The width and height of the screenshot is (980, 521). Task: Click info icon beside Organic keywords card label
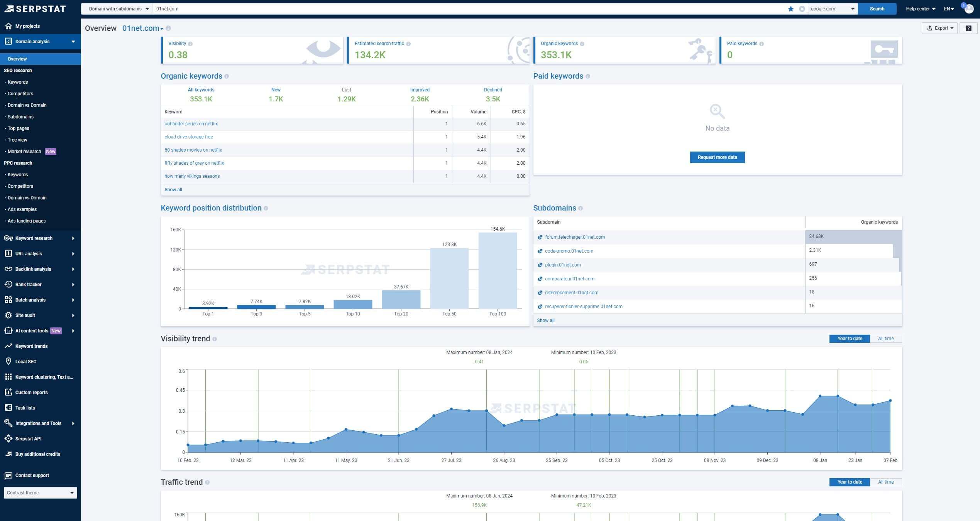[582, 44]
